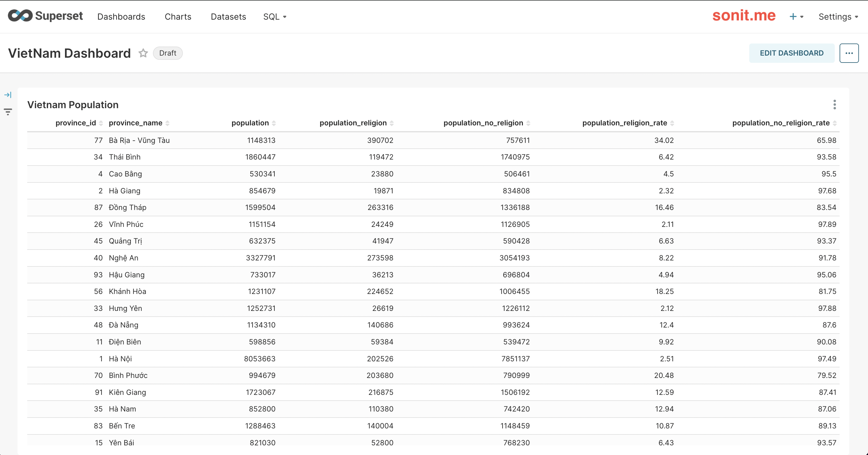Toggle the Draft status badge
Viewport: 868px width, 455px height.
pos(167,53)
